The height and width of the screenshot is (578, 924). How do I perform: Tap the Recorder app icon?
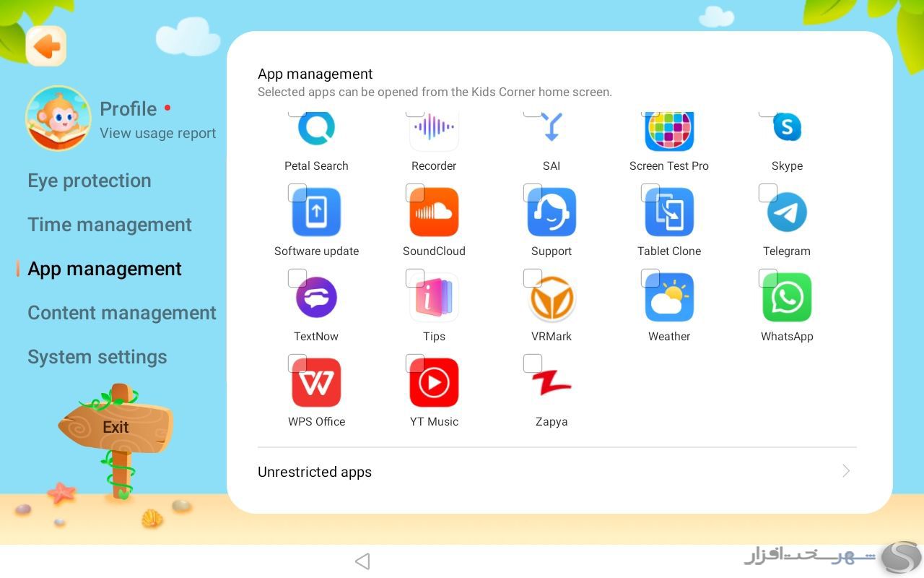pos(434,131)
